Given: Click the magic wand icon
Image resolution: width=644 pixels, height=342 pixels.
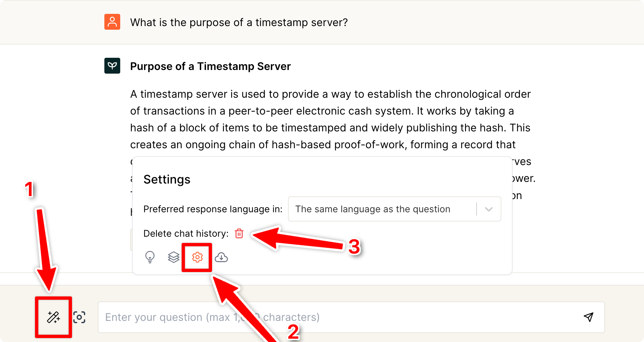Looking at the screenshot, I should pyautogui.click(x=53, y=317).
